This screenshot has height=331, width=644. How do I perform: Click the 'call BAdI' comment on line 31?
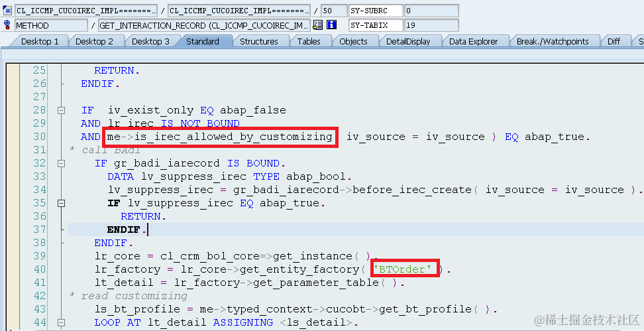pyautogui.click(x=111, y=150)
